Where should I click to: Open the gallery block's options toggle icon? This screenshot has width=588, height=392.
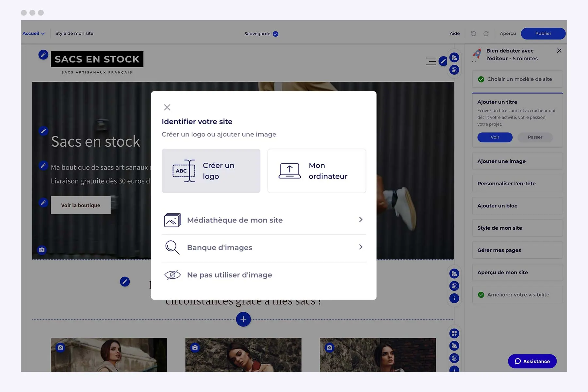point(454,358)
